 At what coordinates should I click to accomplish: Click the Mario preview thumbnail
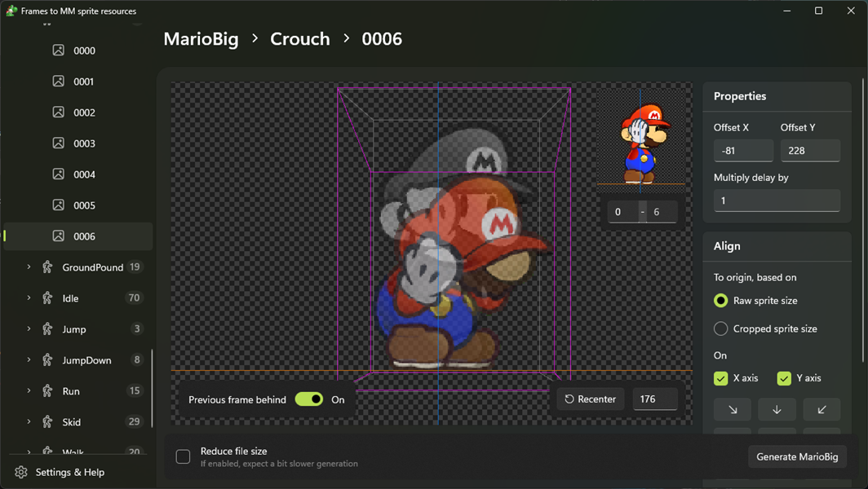[640, 141]
